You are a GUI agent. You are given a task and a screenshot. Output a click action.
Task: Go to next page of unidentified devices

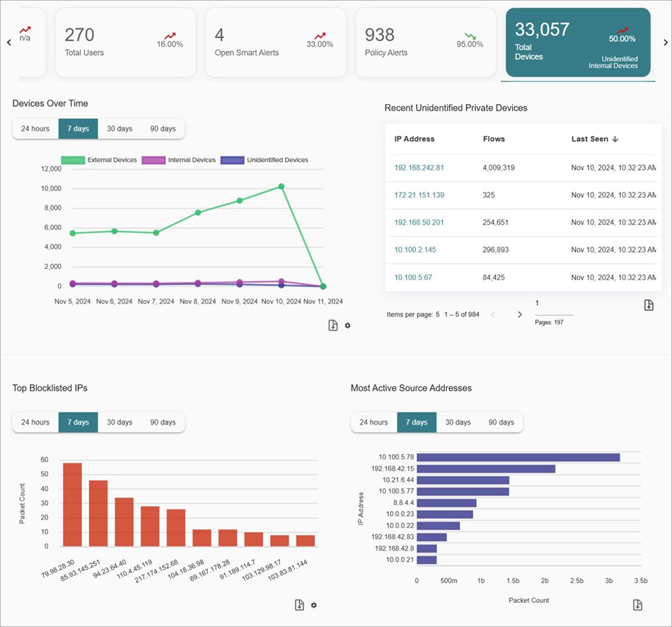coord(520,314)
